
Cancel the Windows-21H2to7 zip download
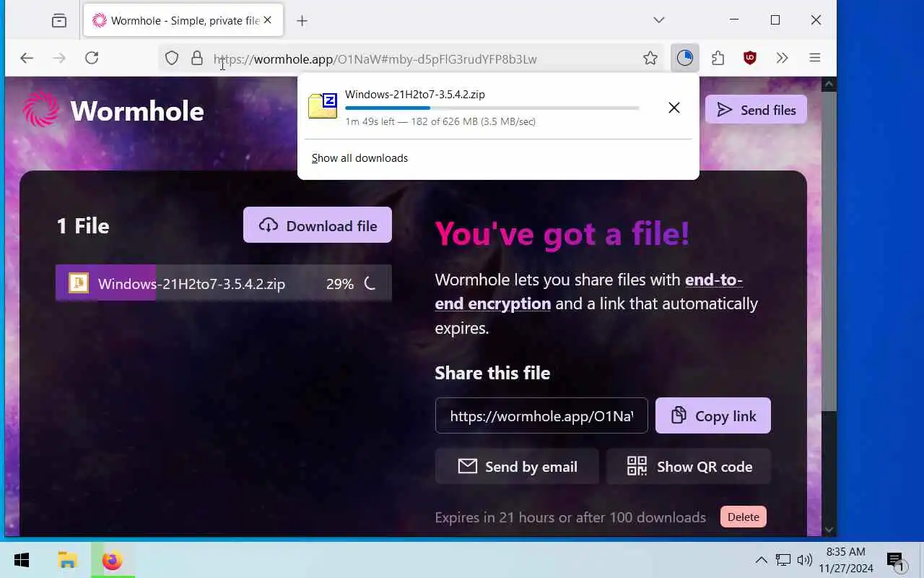(x=674, y=108)
